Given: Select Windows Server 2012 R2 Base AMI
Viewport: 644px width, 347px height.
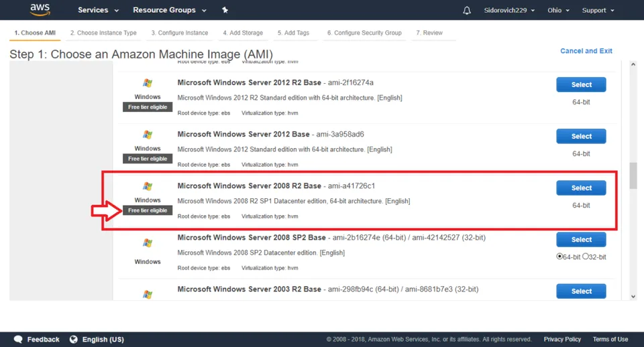Looking at the screenshot, I should 581,84.
